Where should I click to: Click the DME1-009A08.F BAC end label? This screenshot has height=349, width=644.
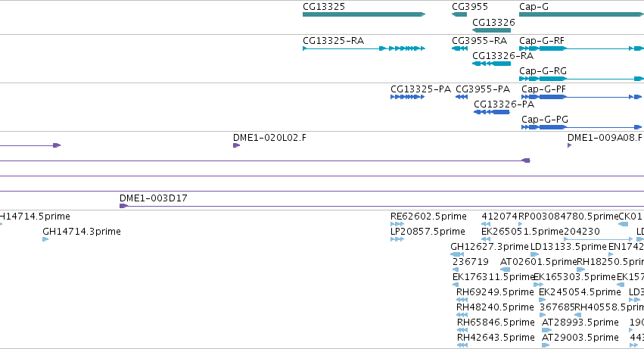coord(605,138)
